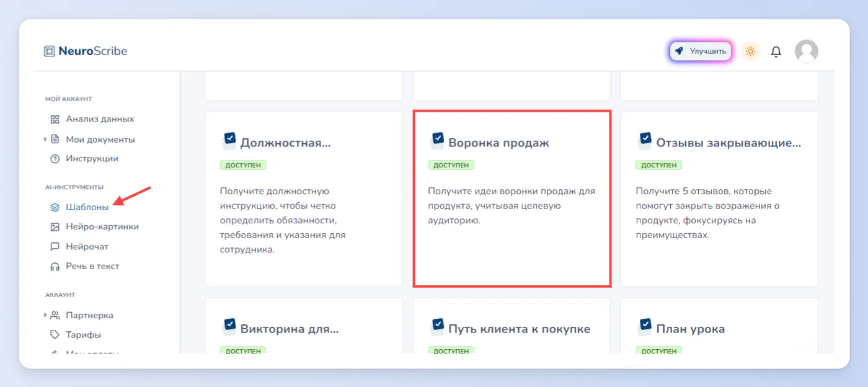Click ДОСТУПЕН badge on Отзывы закрывающие card
Screen dimensions: 868x387
coord(658,165)
